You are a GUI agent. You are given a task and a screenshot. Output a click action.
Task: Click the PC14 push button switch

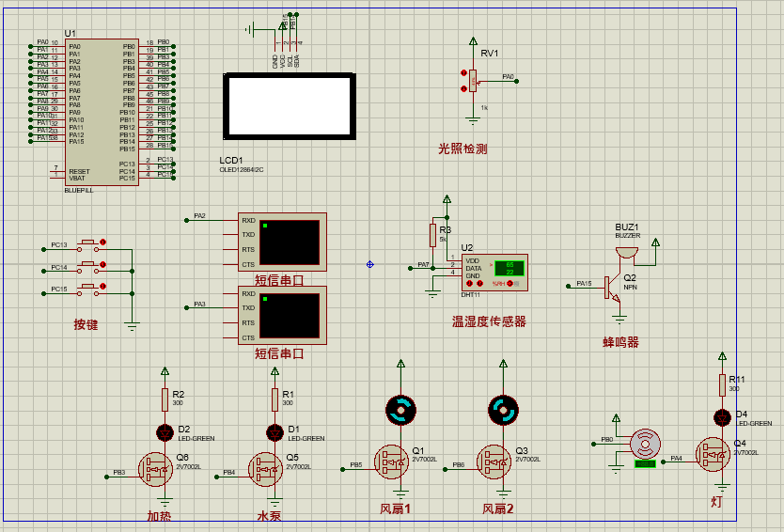pyautogui.click(x=88, y=268)
